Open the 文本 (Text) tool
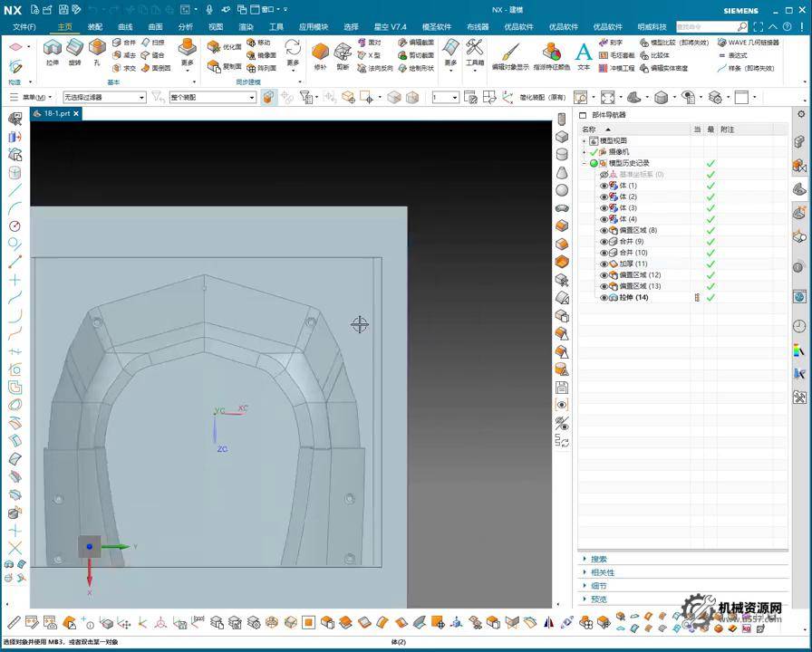Screen dimensions: 812x652 (x=584, y=53)
